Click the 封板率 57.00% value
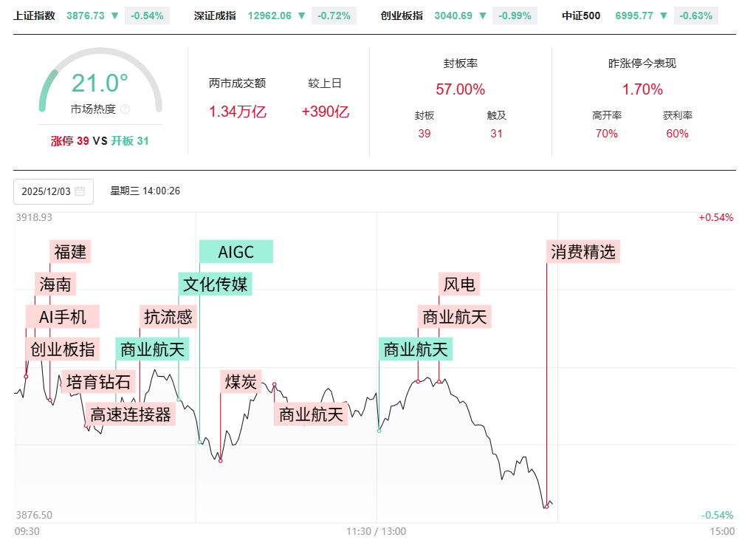 [x=460, y=90]
